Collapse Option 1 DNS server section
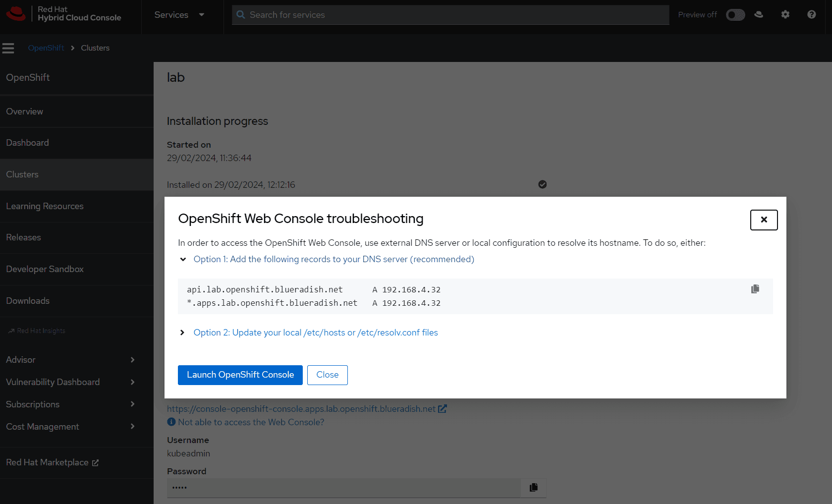Viewport: 832px width, 504px height. pyautogui.click(x=183, y=259)
